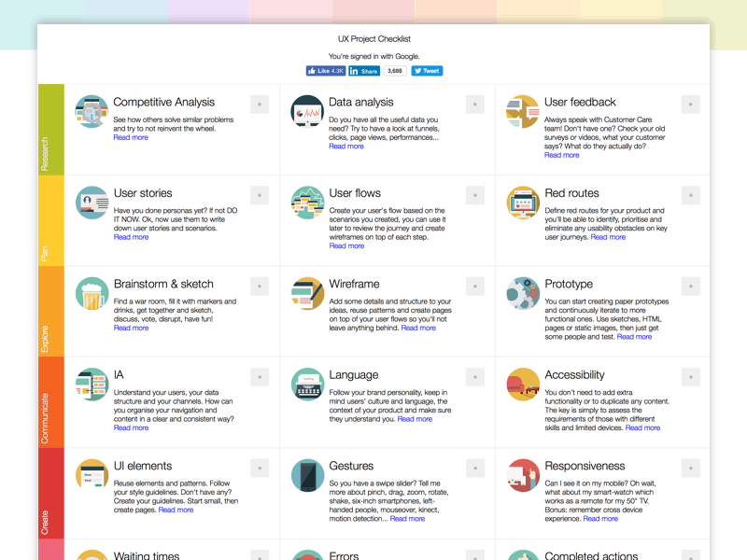Follow Read more link for Red routes
The image size is (747, 560).
[608, 237]
